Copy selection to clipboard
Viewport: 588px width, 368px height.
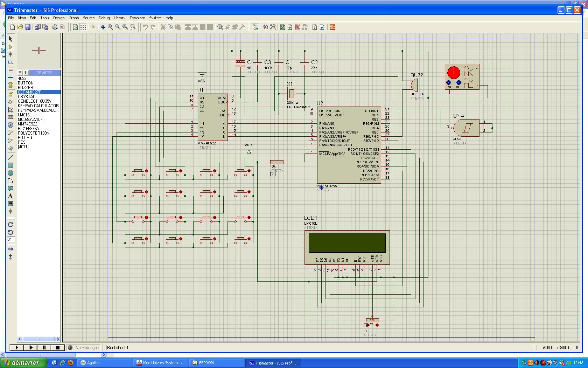point(170,27)
